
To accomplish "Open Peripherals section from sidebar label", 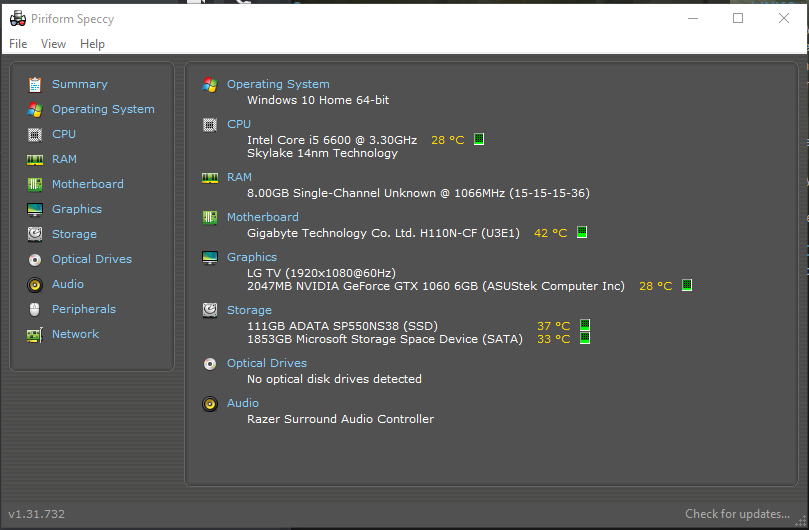I will [84, 309].
